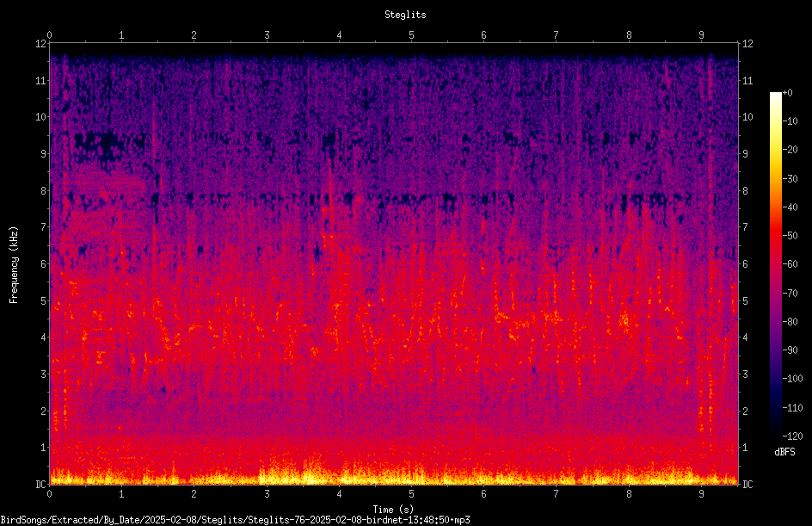The image size is (812, 526).
Task: Click the dBFS unit label
Action: tap(784, 452)
